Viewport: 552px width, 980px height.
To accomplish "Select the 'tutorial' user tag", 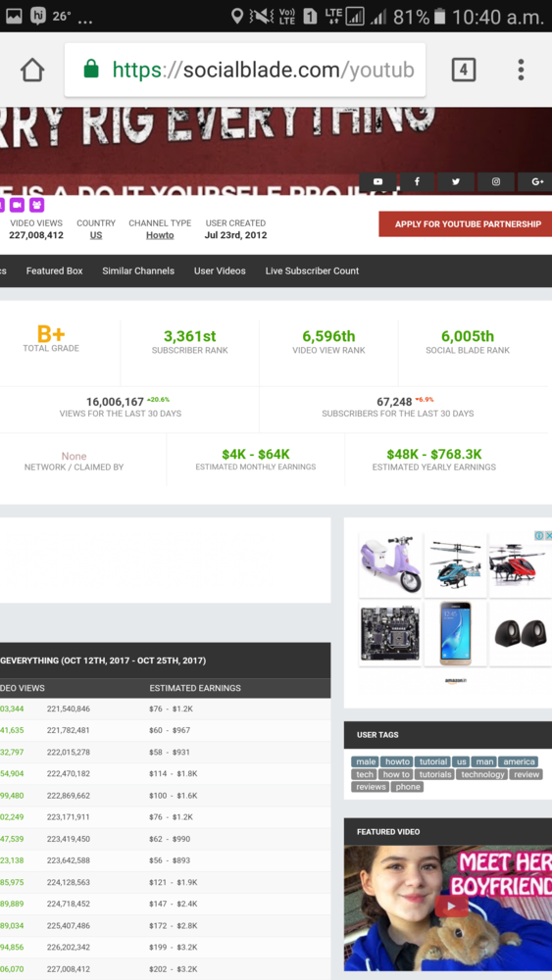I will (x=433, y=761).
